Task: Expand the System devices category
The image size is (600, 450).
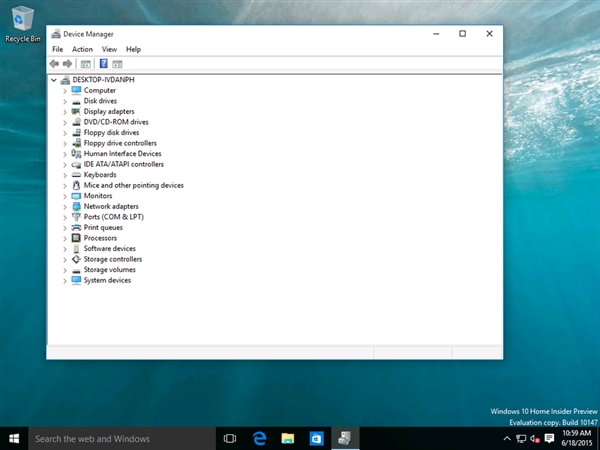Action: (x=65, y=281)
